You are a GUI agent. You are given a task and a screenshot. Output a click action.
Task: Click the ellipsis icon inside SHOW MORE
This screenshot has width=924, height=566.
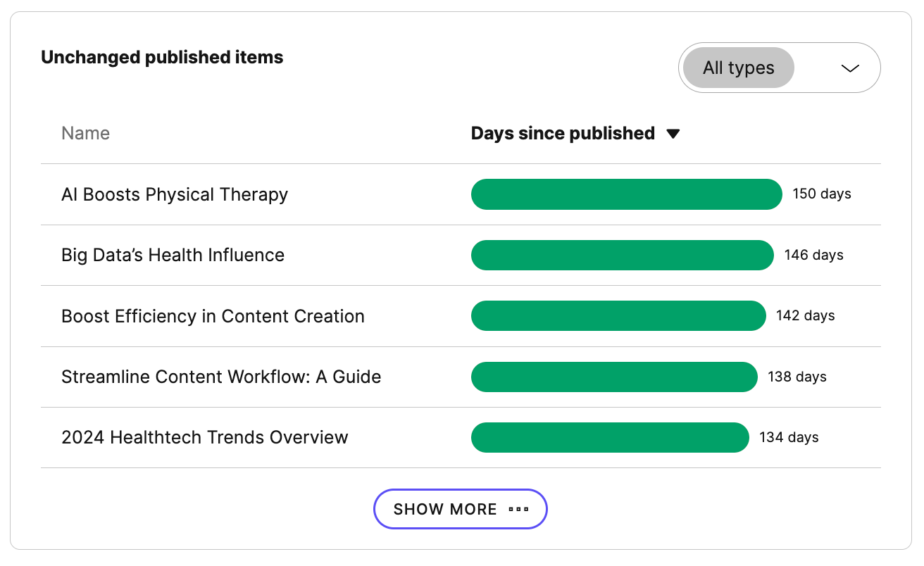519,509
